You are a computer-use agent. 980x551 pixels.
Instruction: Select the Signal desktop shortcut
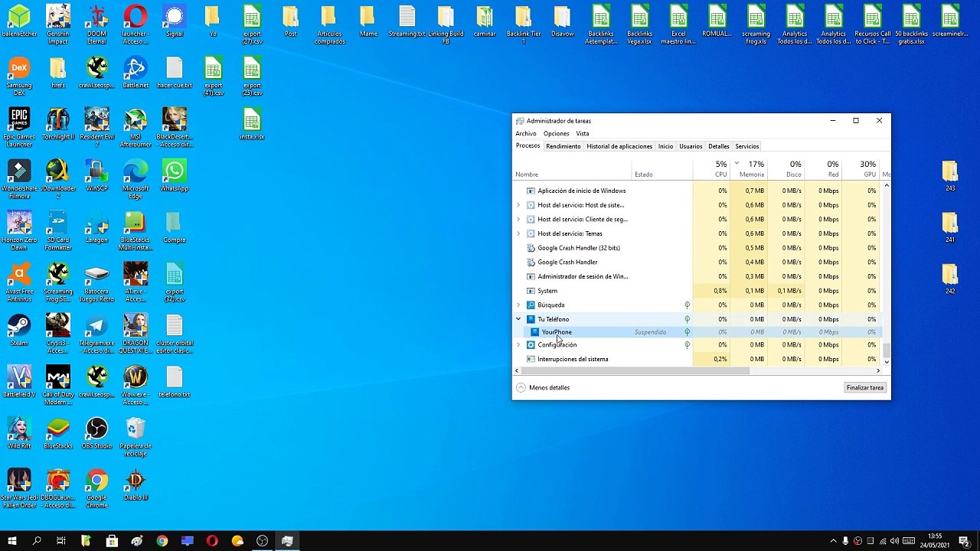pyautogui.click(x=174, y=21)
